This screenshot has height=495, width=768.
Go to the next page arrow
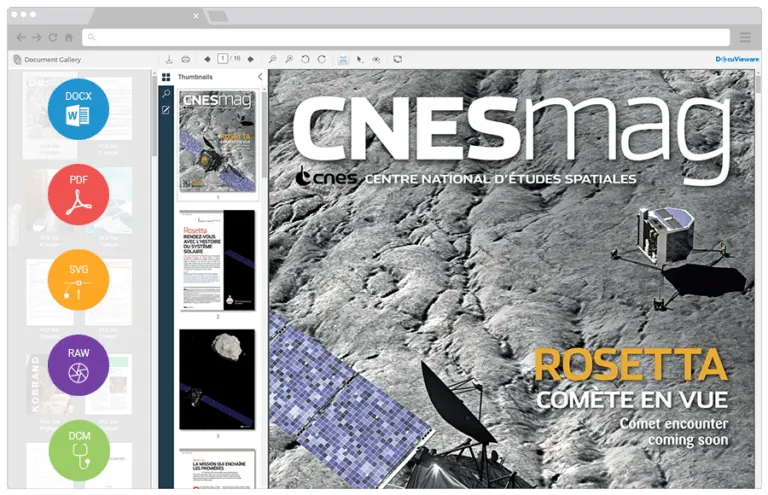click(251, 59)
